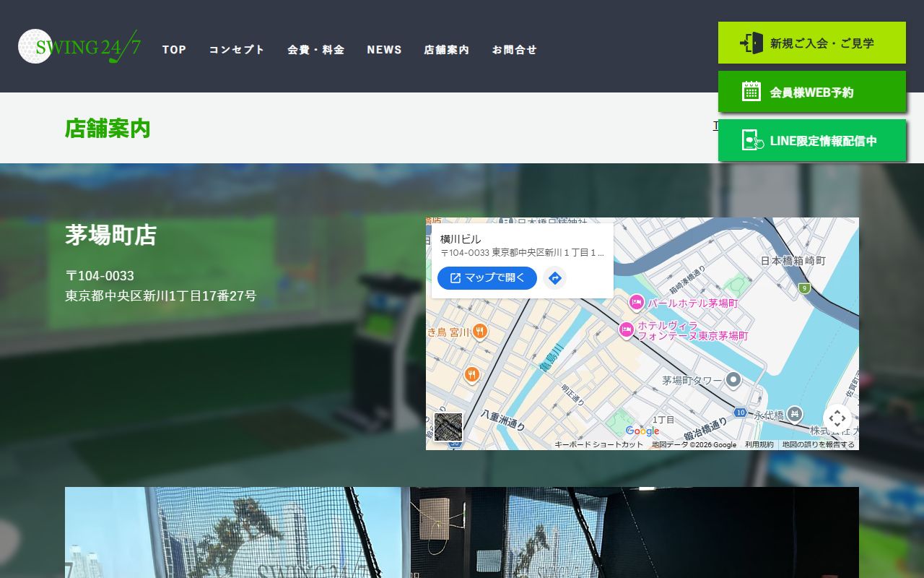Screen dimensions: 924x578
Task: Click the 横川ビル place title
Action: coord(461,239)
